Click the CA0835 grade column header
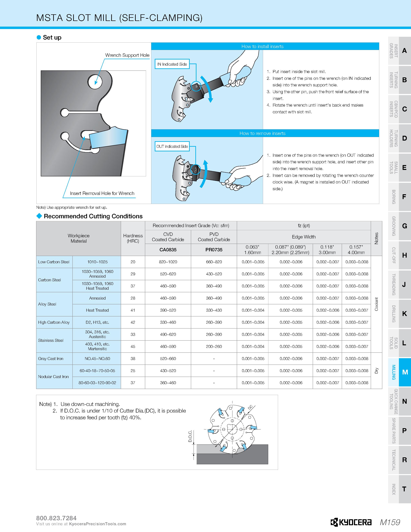Image resolution: width=411 pixels, height=532 pixels. pos(168,250)
